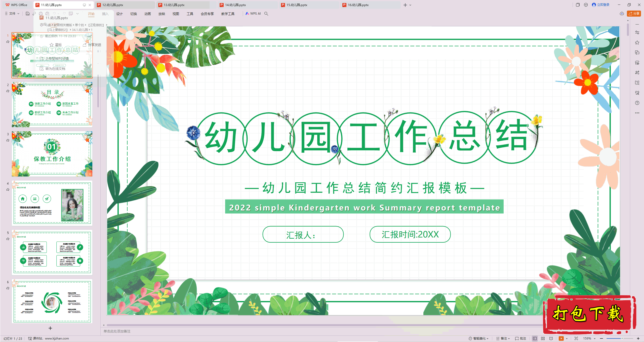Image resolution: width=644 pixels, height=342 pixels.
Task: Open the cube icon in title bar
Action: click(586, 5)
